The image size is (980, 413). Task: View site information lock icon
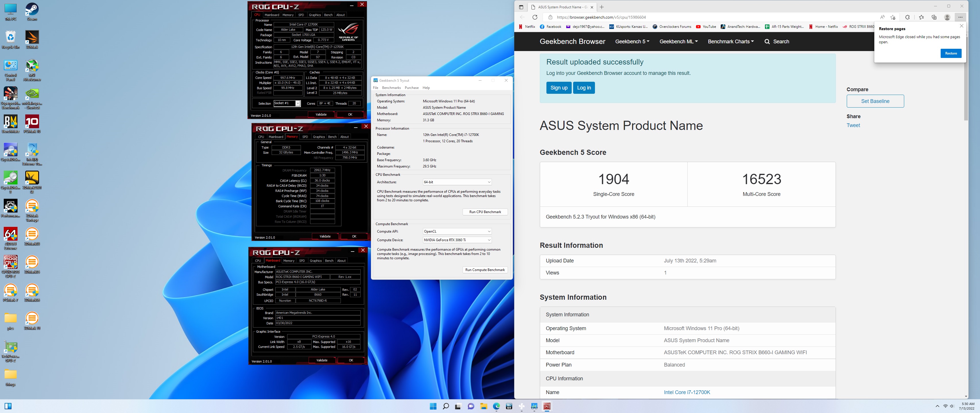550,17
